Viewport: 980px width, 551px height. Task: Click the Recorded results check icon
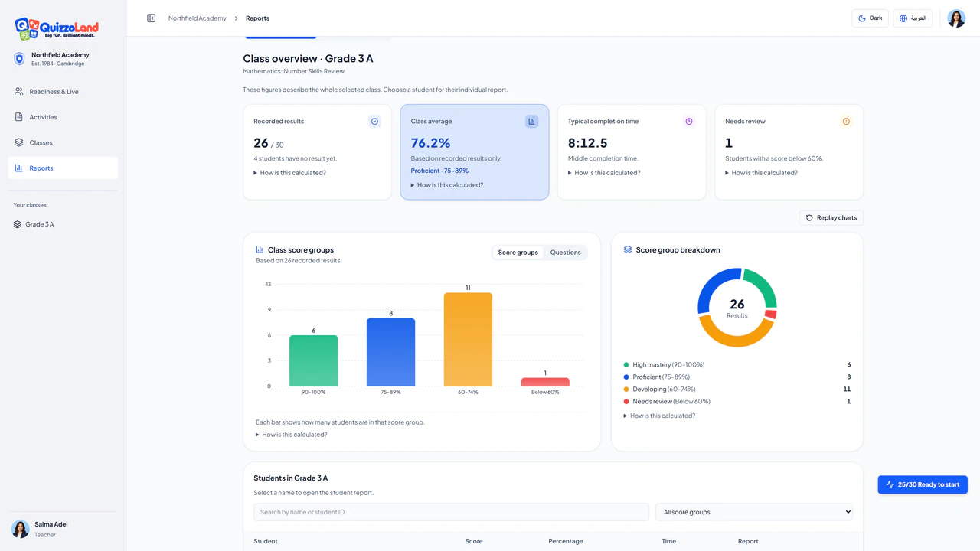point(374,122)
